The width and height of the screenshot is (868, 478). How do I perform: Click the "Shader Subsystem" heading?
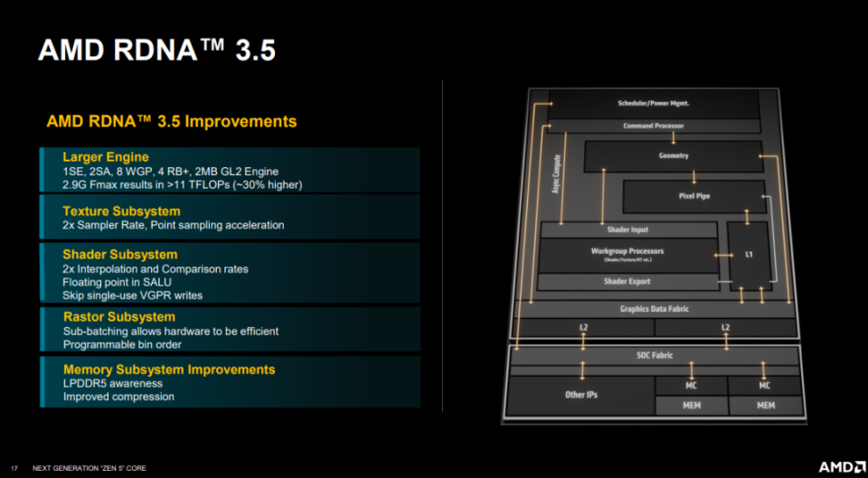[120, 255]
